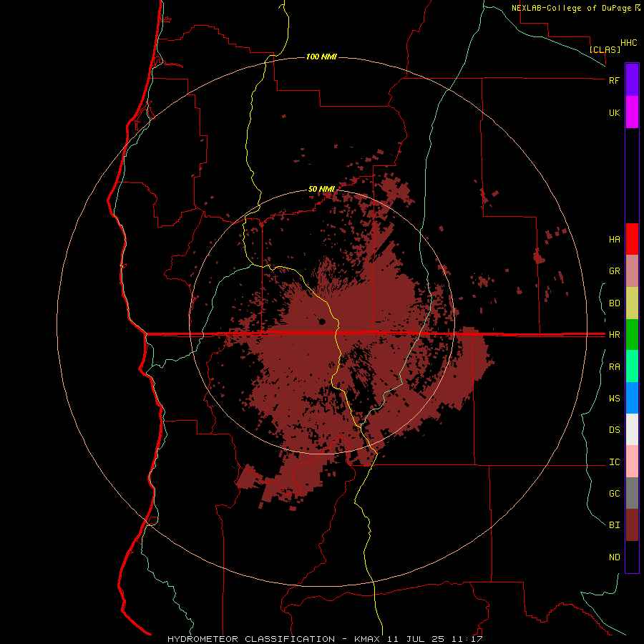Click the KMAX radar site identifier
644x644 pixels.
[x=368, y=639]
